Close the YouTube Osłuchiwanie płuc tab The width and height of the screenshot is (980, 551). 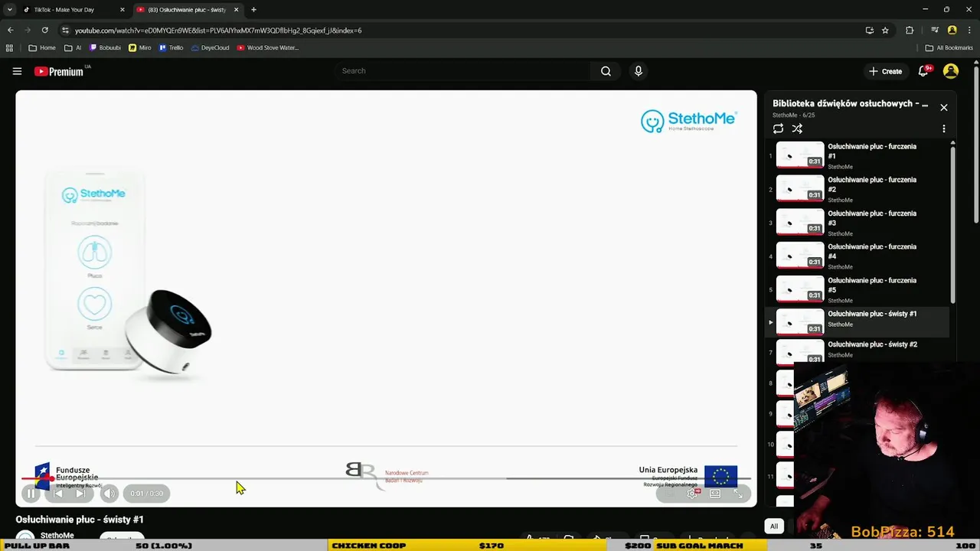pyautogui.click(x=236, y=10)
